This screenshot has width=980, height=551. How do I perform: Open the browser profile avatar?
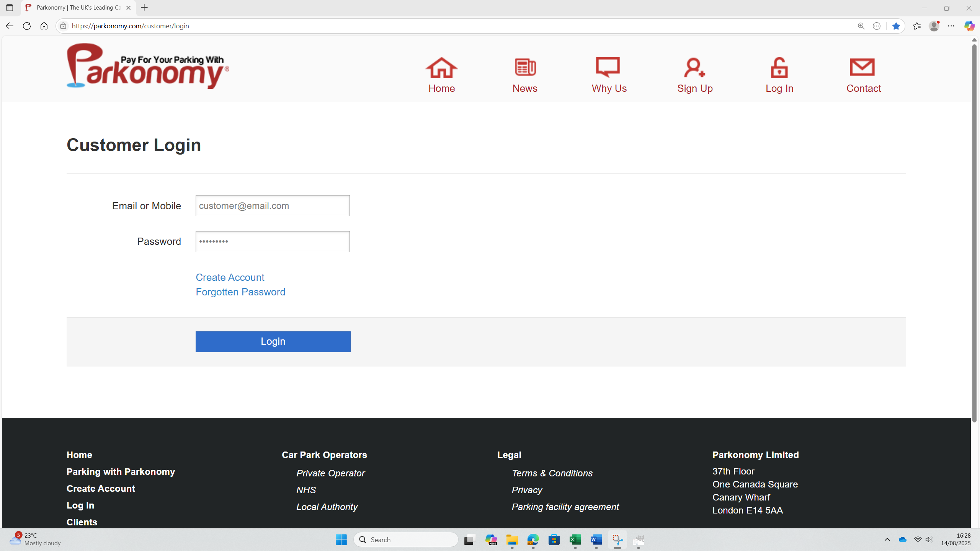coord(934,26)
